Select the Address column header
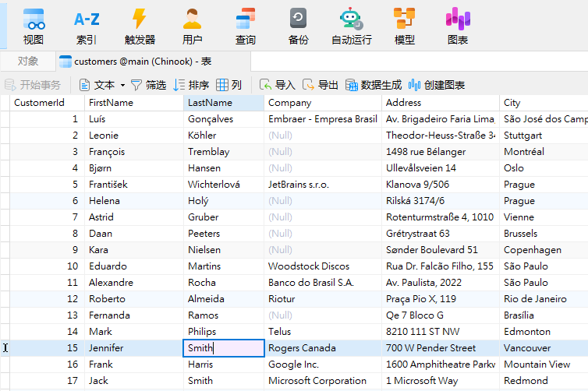This screenshot has height=391, width=588. [441, 103]
